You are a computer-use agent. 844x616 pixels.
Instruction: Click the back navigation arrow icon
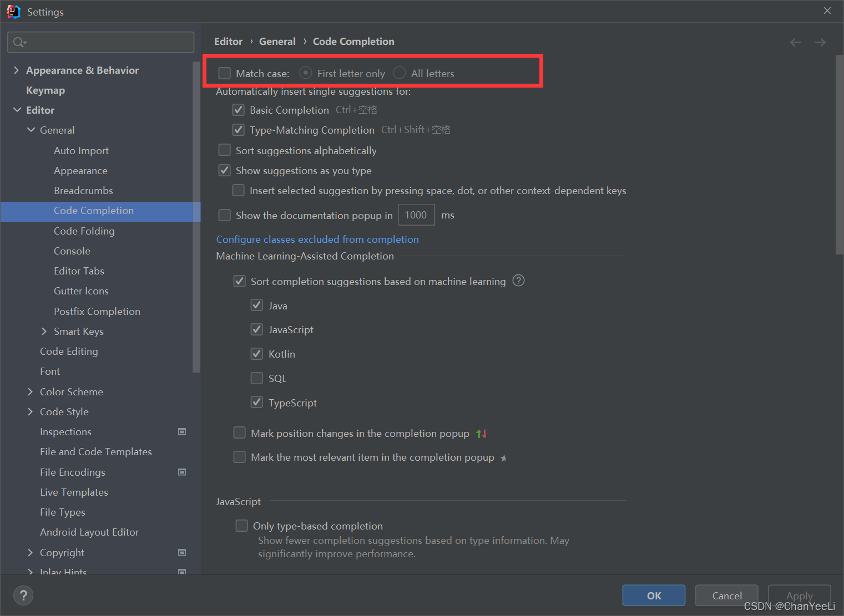tap(795, 42)
